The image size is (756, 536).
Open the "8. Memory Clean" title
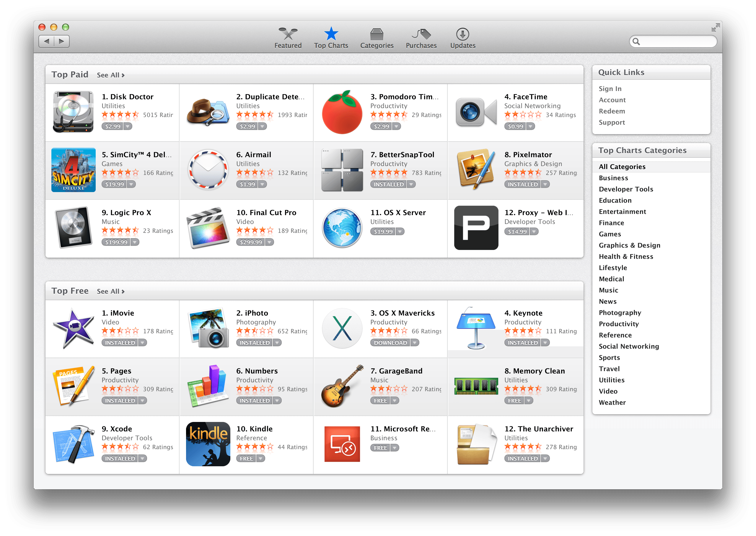[534, 371]
